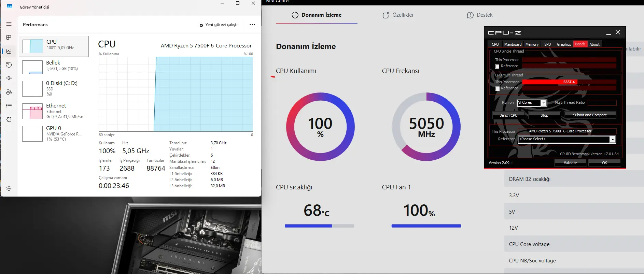Open Startup apps icon in sidebar
The image size is (644, 274).
pos(9,78)
